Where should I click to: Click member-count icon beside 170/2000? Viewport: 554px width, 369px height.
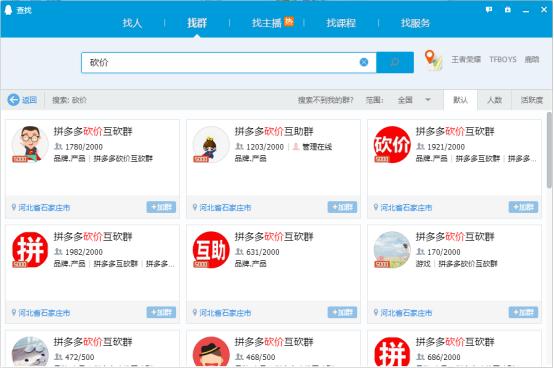click(x=420, y=252)
